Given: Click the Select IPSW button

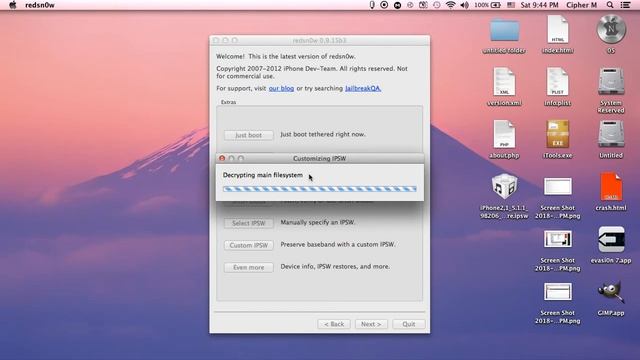Looking at the screenshot, I should (x=249, y=223).
